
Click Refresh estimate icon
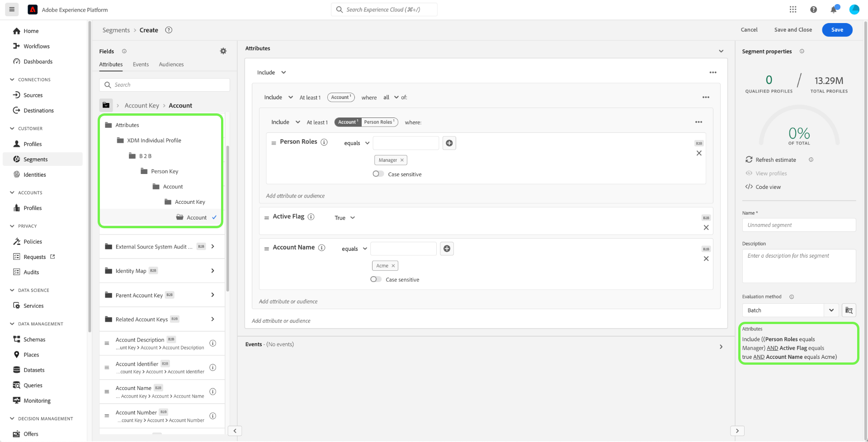pos(749,160)
